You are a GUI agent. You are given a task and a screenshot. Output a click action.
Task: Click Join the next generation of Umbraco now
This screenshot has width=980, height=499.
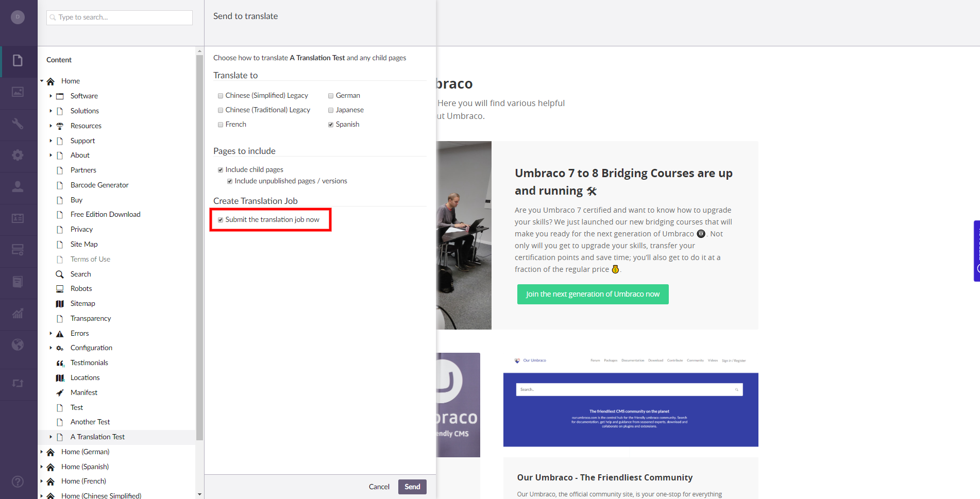tap(593, 294)
